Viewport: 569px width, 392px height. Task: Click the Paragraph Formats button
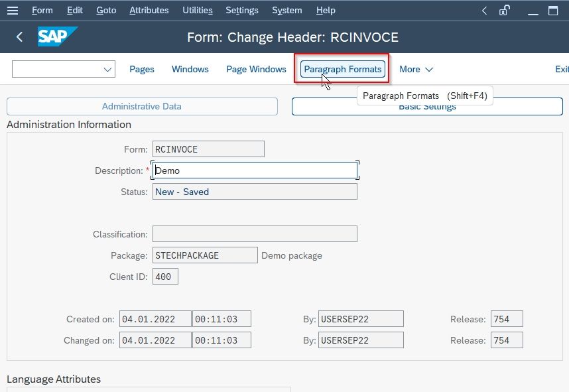click(x=343, y=70)
